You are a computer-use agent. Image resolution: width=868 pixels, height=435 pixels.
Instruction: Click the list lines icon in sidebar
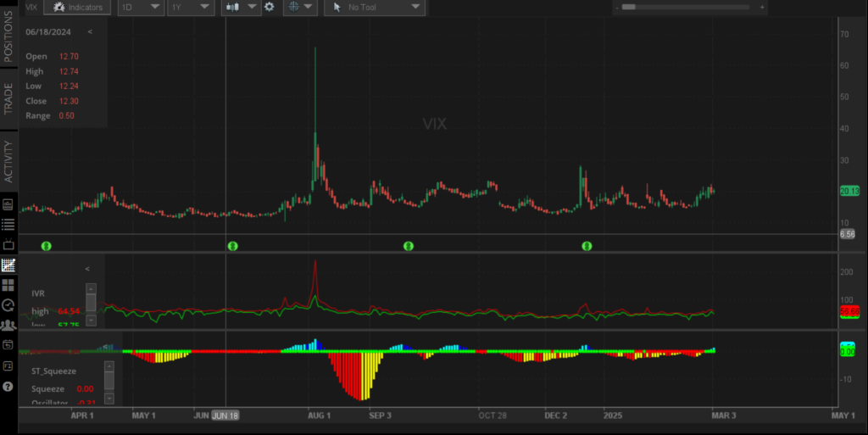pyautogui.click(x=8, y=225)
